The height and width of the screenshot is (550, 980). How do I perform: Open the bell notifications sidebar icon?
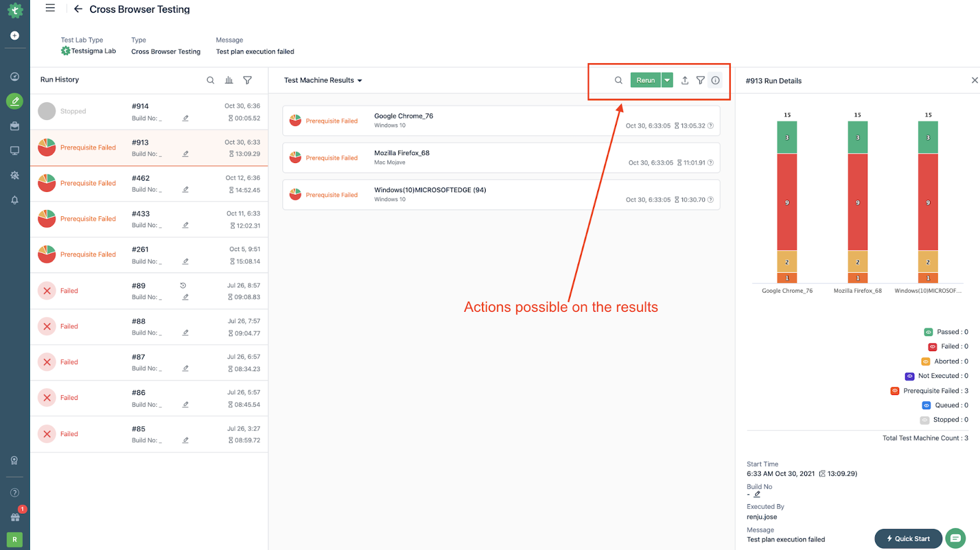click(15, 200)
